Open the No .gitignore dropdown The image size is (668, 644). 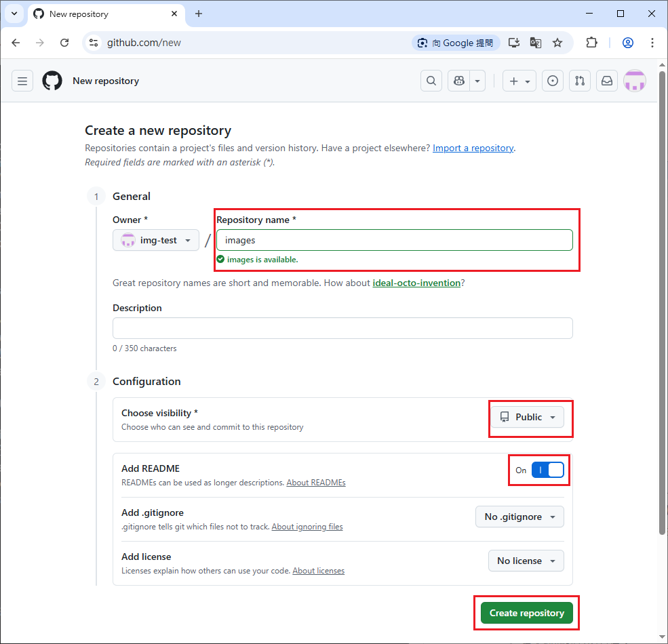point(519,517)
